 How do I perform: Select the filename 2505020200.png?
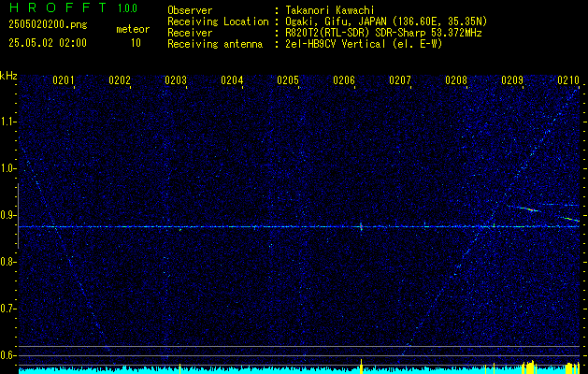click(x=48, y=24)
